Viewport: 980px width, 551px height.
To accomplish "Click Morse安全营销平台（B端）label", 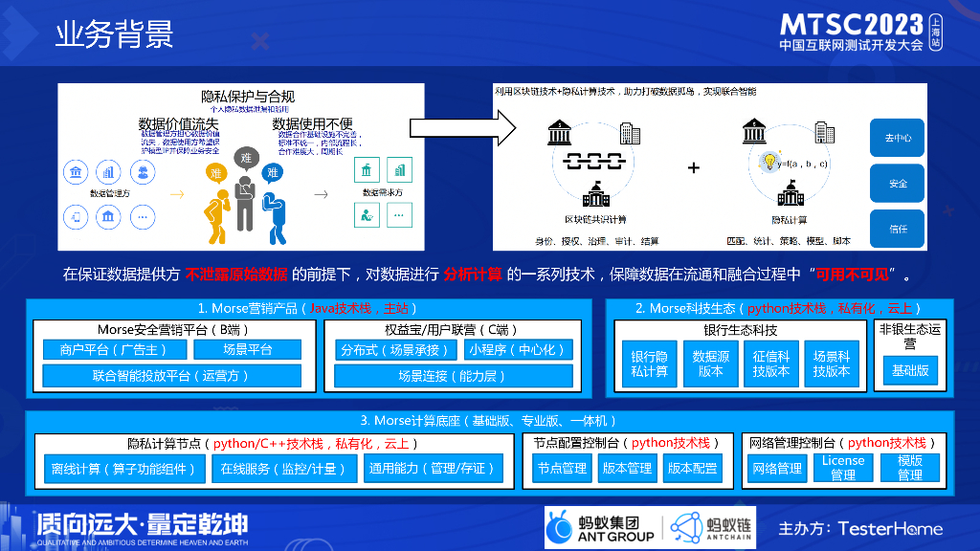I will (x=174, y=329).
